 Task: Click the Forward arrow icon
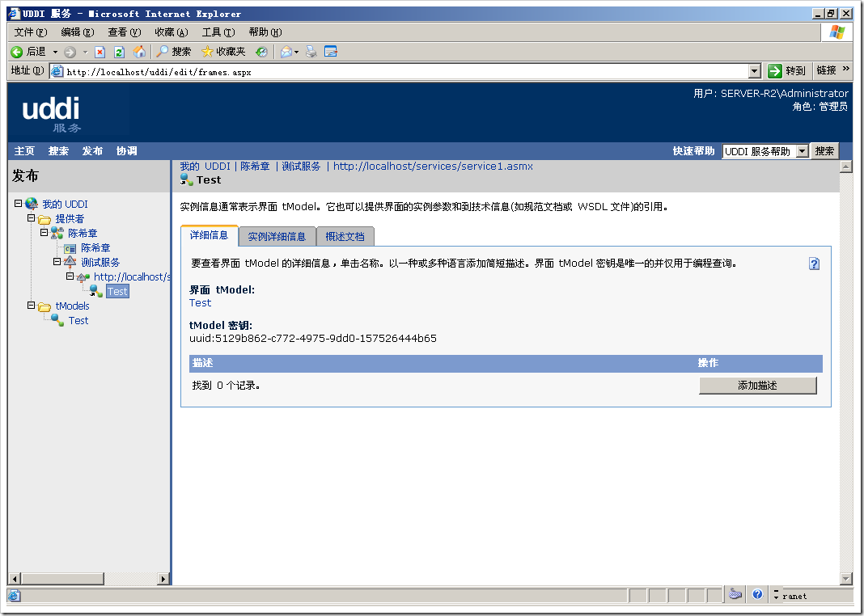pos(70,53)
